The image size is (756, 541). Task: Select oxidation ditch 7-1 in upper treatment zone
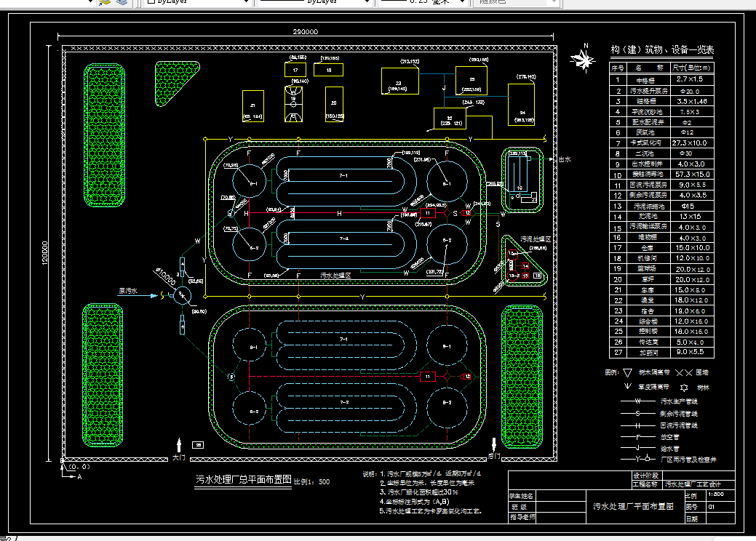pyautogui.click(x=345, y=180)
